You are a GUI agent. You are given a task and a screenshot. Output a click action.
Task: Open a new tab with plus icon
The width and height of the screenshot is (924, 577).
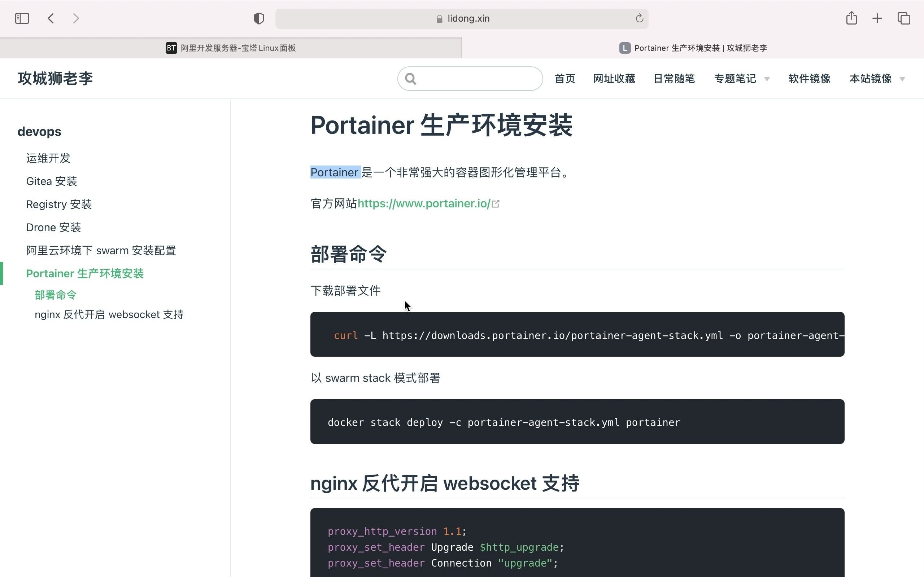877,18
